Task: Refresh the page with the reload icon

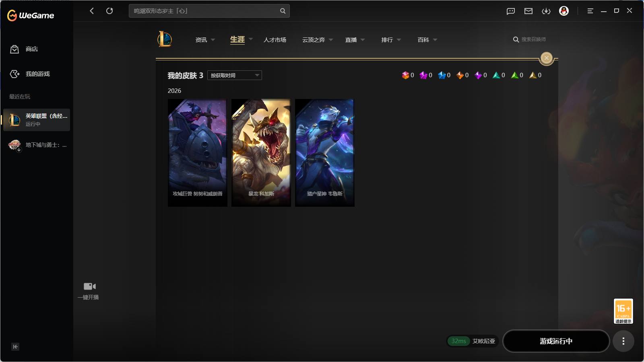Action: point(109,11)
